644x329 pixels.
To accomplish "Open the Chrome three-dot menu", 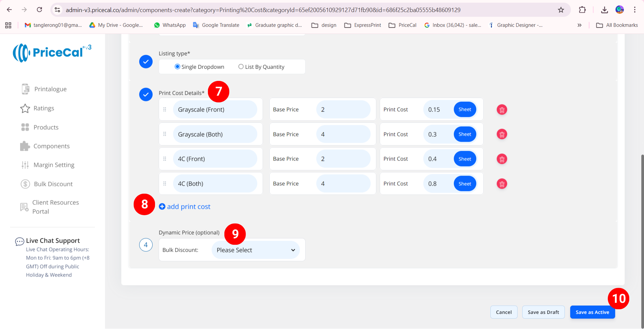I will click(635, 10).
